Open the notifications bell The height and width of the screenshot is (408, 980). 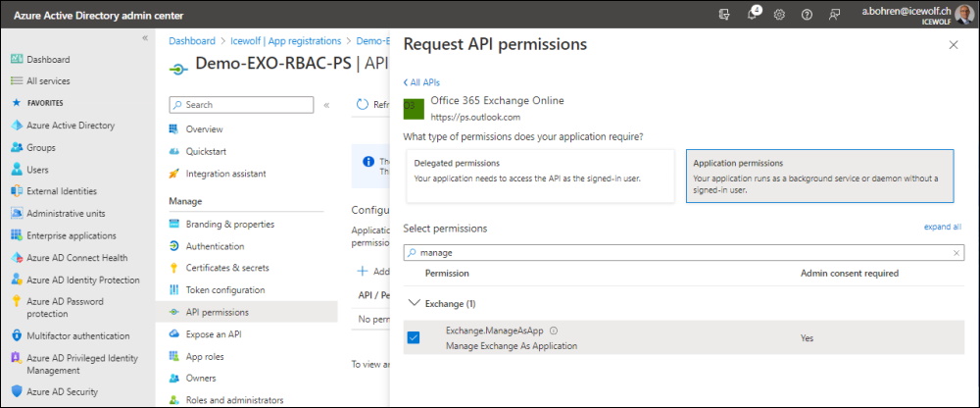pyautogui.click(x=753, y=15)
